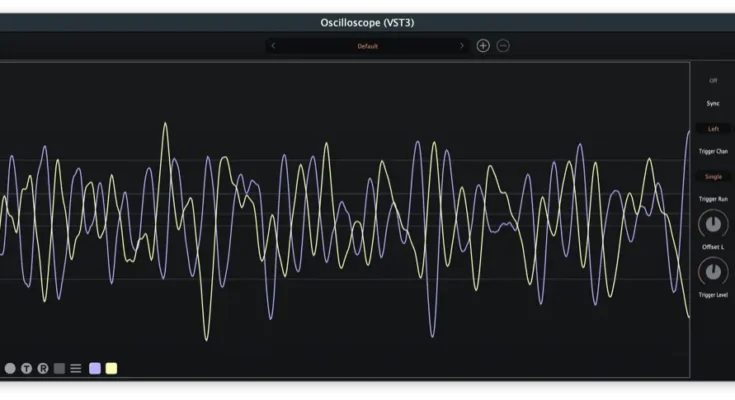Screen dimensions: 735x400
Task: Go to previous preset with left chevron
Action: (x=273, y=46)
